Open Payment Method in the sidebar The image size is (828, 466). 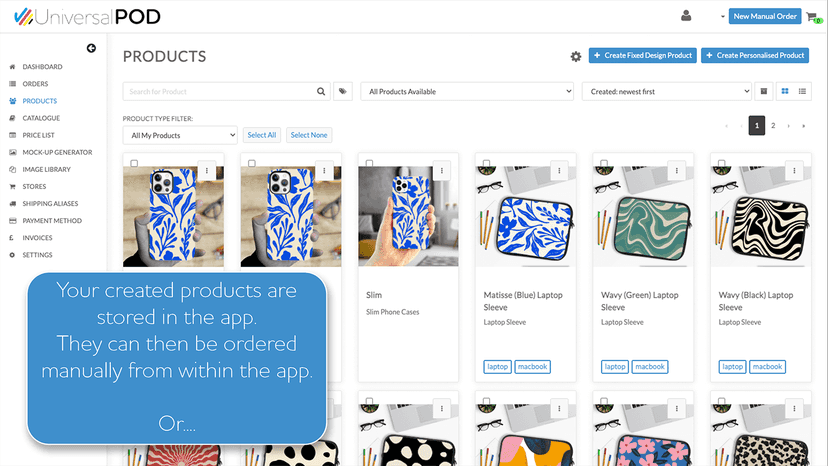52,220
